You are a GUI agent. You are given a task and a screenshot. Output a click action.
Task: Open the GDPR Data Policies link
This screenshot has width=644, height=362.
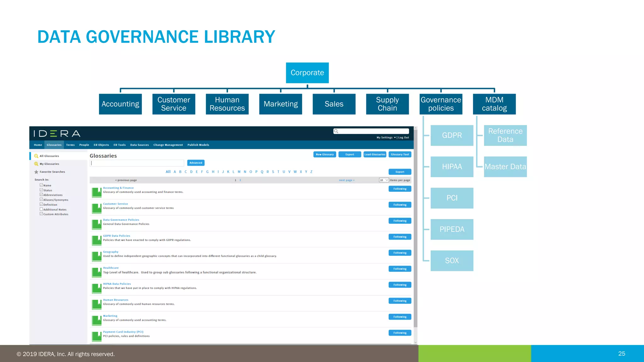(116, 236)
